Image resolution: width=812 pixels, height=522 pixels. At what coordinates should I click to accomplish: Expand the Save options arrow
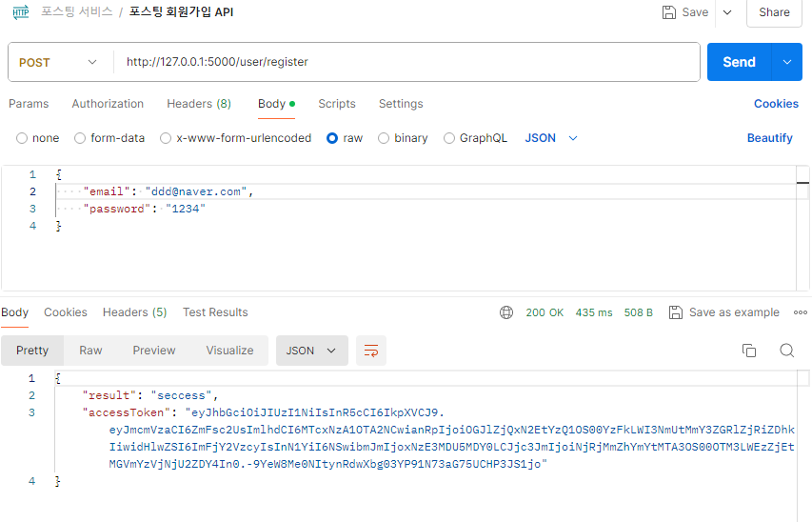[x=727, y=12]
